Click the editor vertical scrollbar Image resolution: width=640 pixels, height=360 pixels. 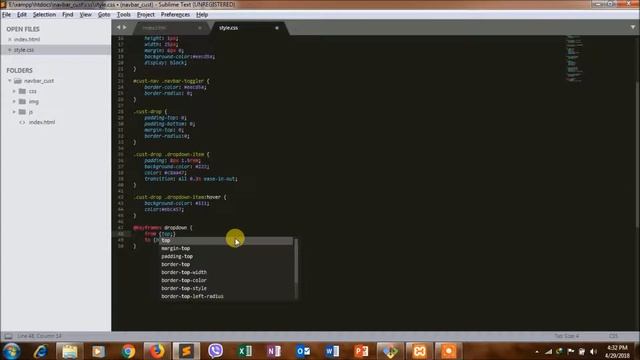tap(637, 155)
